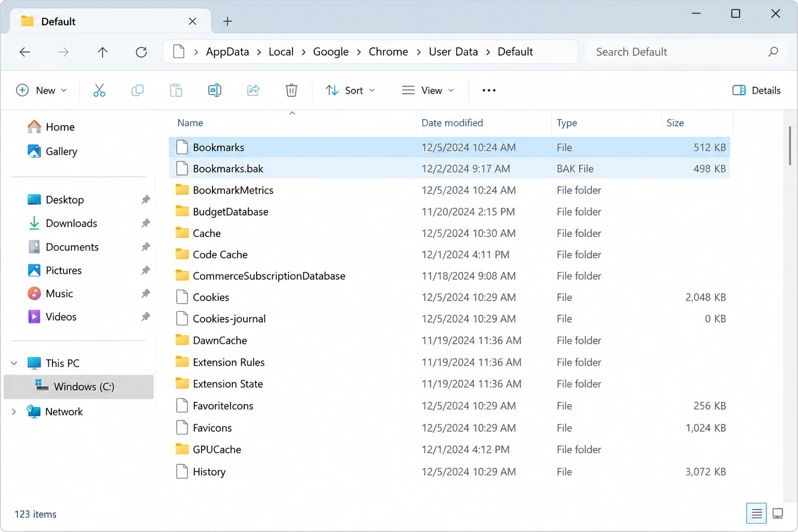
Task: Select the History file row
Action: pyautogui.click(x=449, y=472)
